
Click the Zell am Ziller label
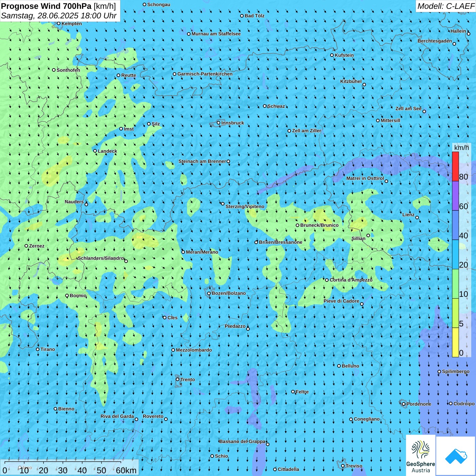(306, 131)
